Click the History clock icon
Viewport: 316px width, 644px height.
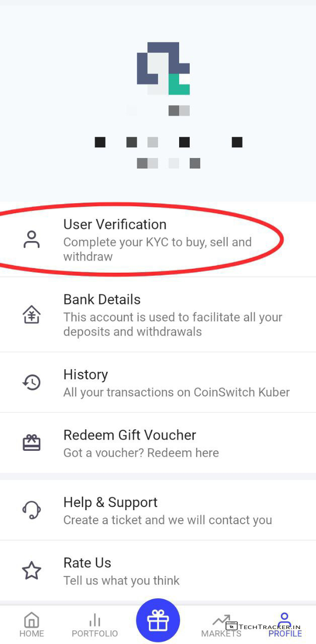31,382
